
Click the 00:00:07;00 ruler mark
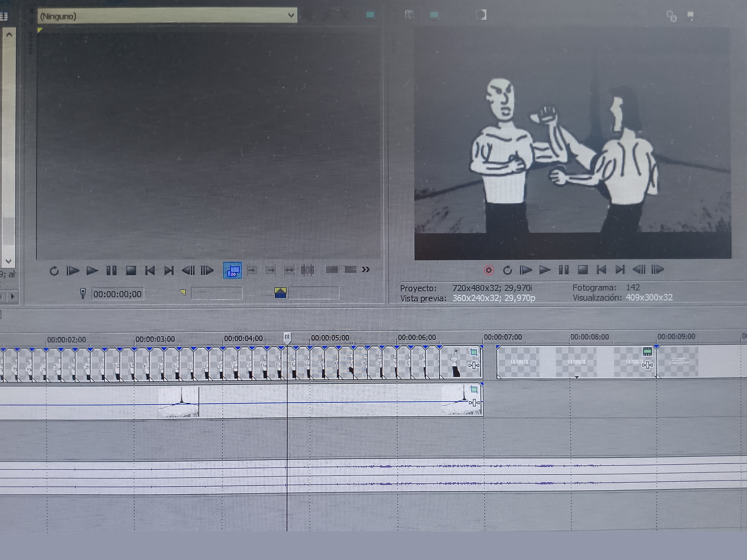tap(502, 337)
